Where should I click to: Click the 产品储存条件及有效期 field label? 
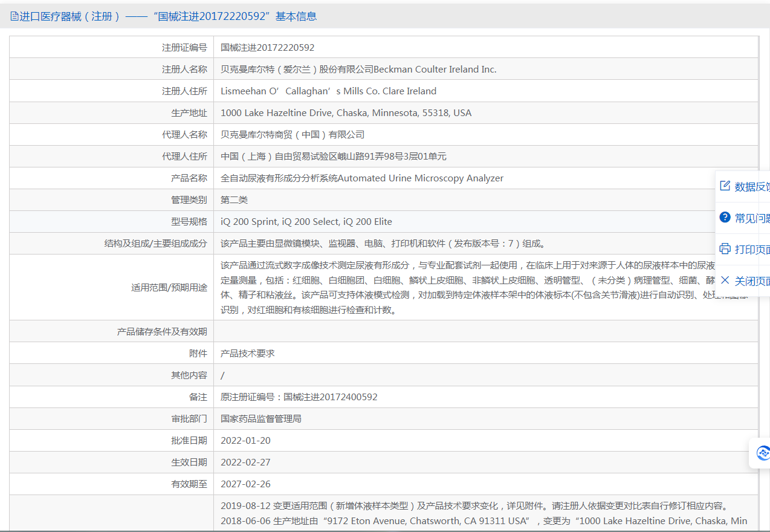(x=162, y=331)
